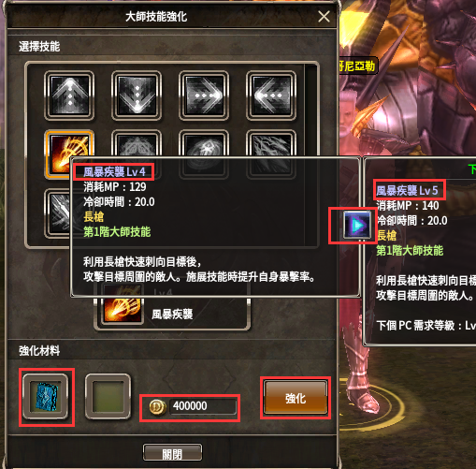
Task: Select the left arrow skill icon
Action: click(271, 95)
